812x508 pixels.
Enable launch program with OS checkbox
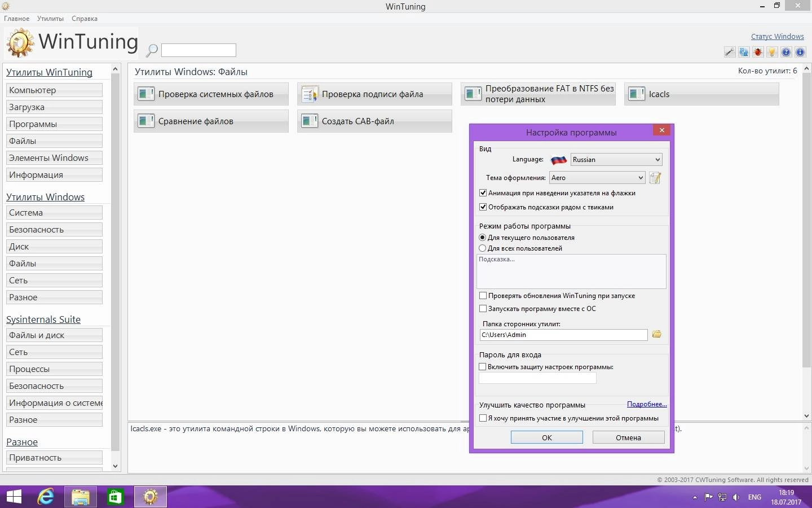pos(483,309)
